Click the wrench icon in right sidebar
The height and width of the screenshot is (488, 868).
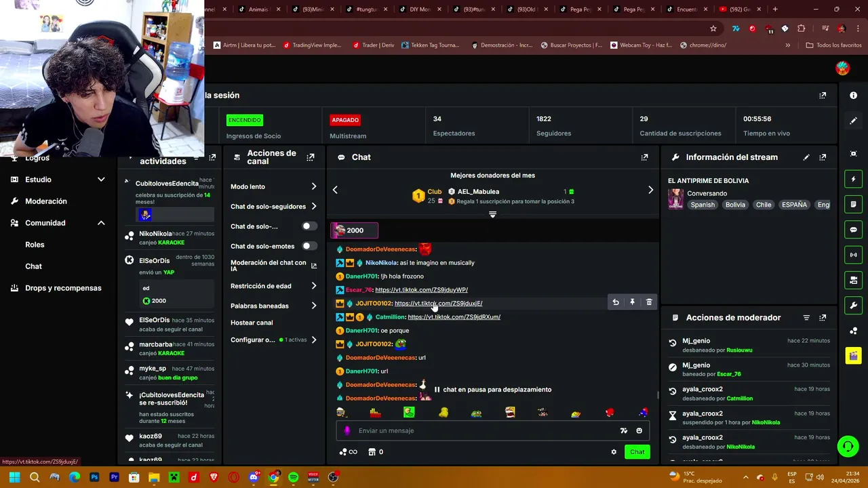coord(853,305)
